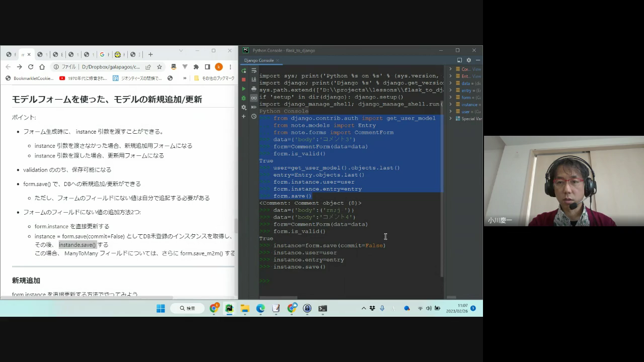
Task: Switch to the Google browser tab
Action: point(104,54)
